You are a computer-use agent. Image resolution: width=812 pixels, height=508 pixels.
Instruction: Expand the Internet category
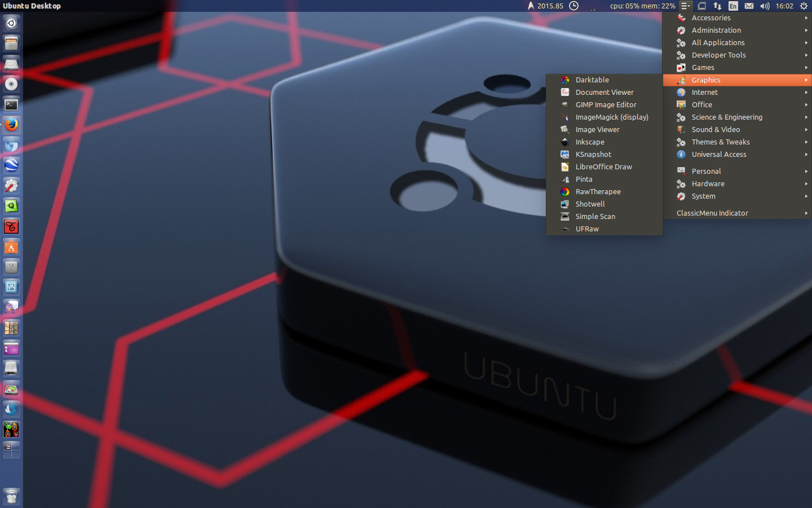(x=738, y=93)
